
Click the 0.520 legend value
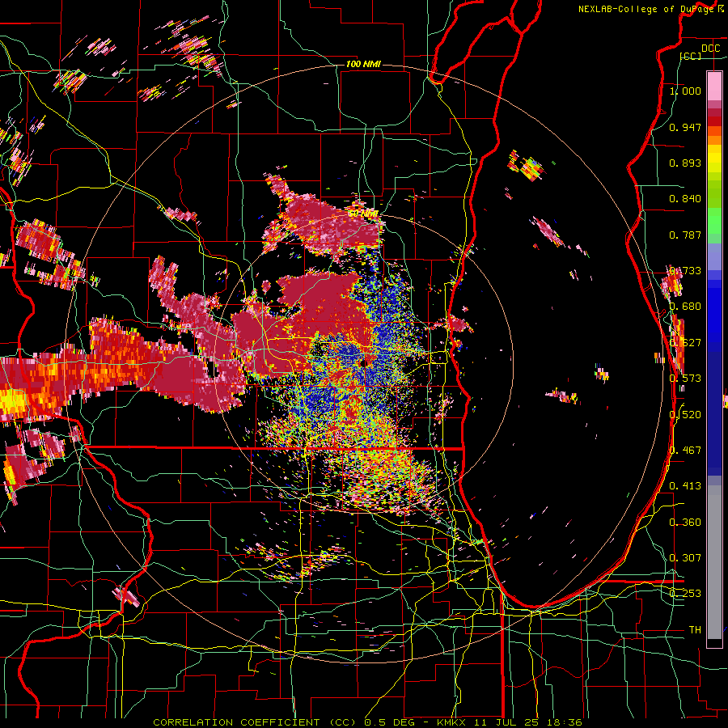click(x=685, y=415)
